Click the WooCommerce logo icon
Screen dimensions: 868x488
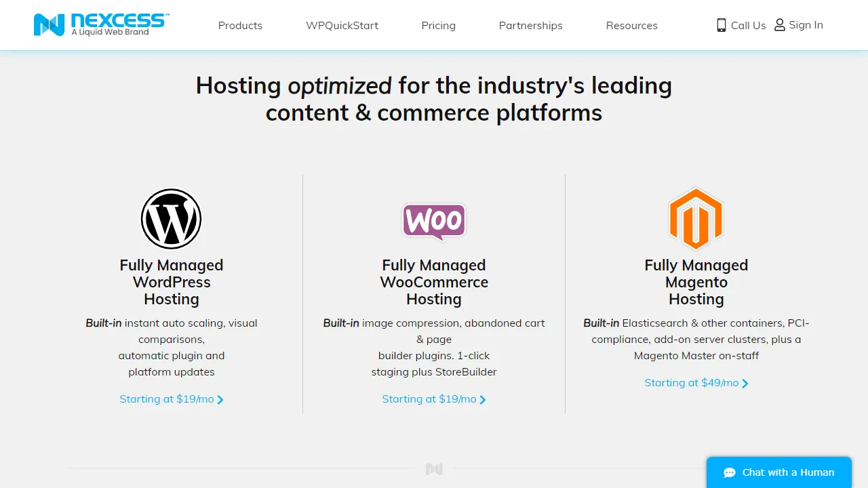point(434,222)
